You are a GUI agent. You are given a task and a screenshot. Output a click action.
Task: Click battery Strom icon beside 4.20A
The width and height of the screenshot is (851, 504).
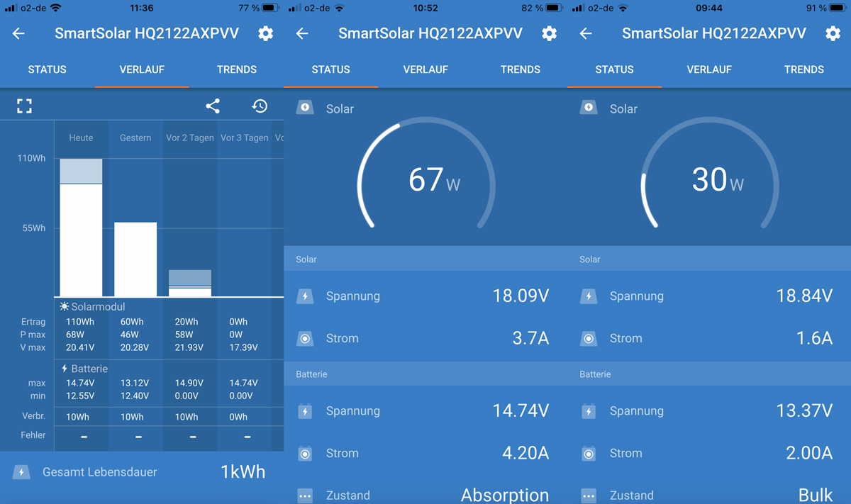pyautogui.click(x=305, y=454)
